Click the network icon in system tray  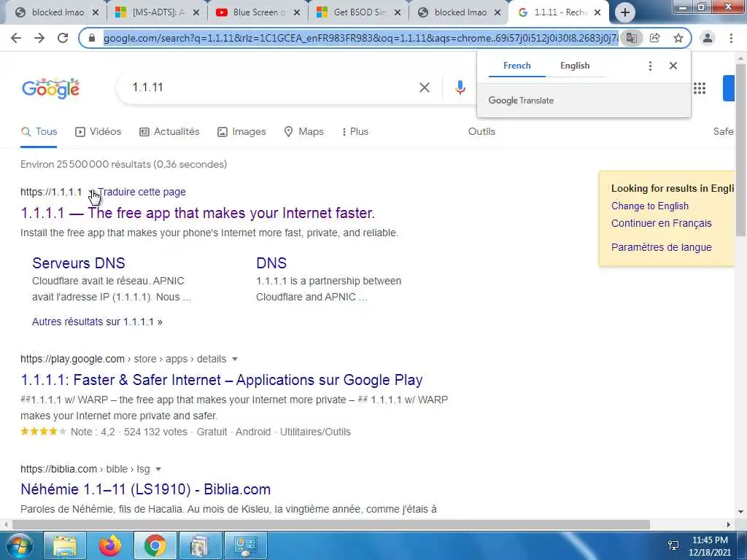tap(673, 545)
